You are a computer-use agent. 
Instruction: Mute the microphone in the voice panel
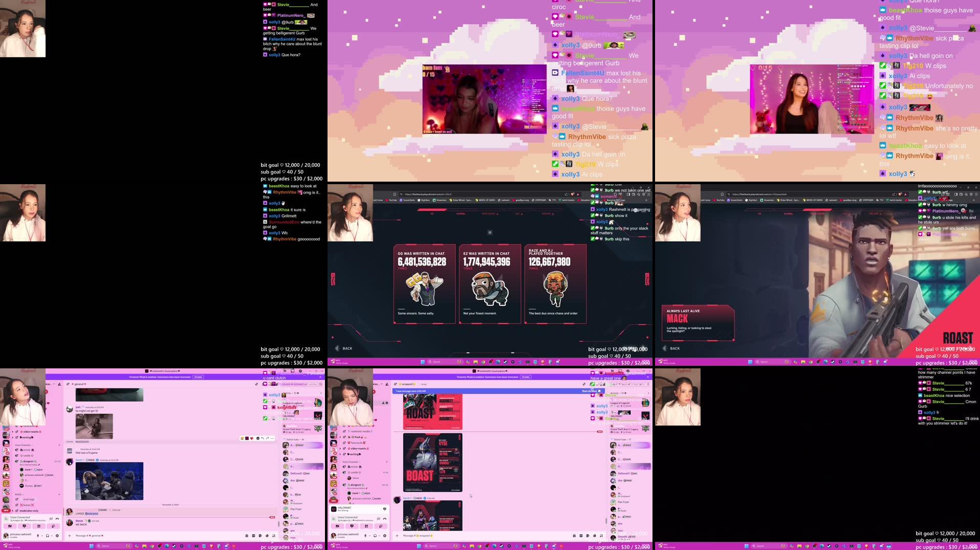[x=38, y=536]
